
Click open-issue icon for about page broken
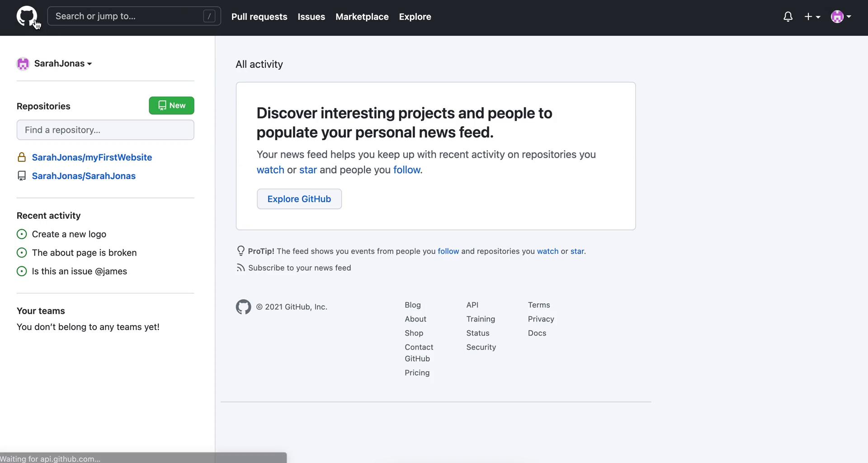coord(22,253)
